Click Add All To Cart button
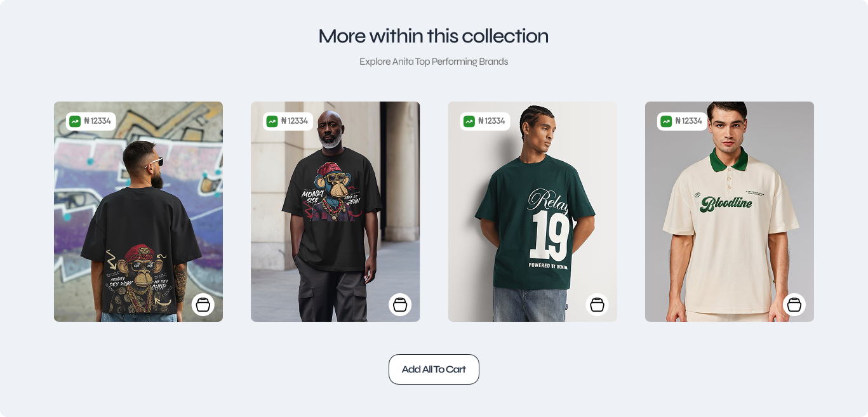Viewport: 868px width, 417px height. [x=434, y=369]
